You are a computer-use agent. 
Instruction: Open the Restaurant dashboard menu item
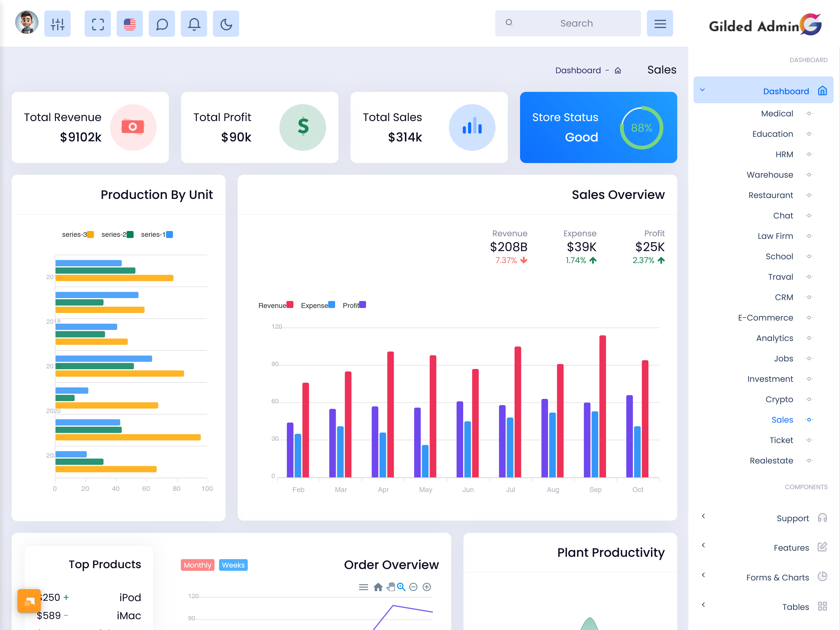click(771, 195)
